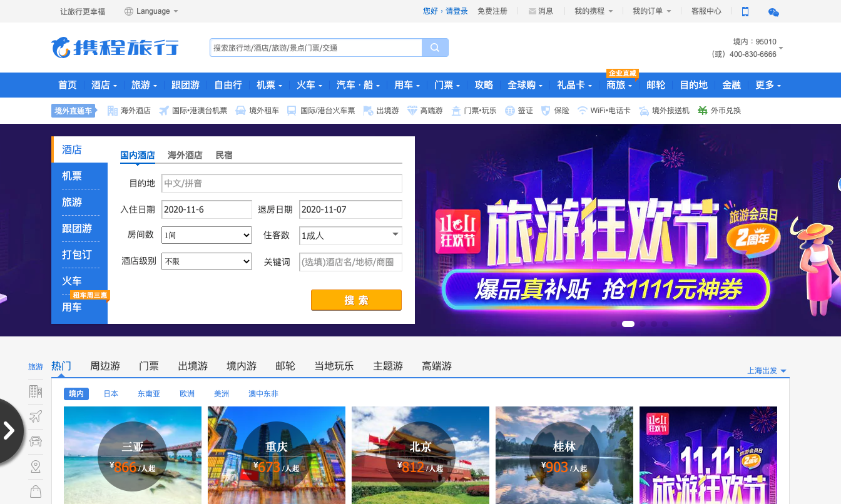The height and width of the screenshot is (504, 841).
Task: Click the shopping bag sidebar icon
Action: pyautogui.click(x=36, y=491)
